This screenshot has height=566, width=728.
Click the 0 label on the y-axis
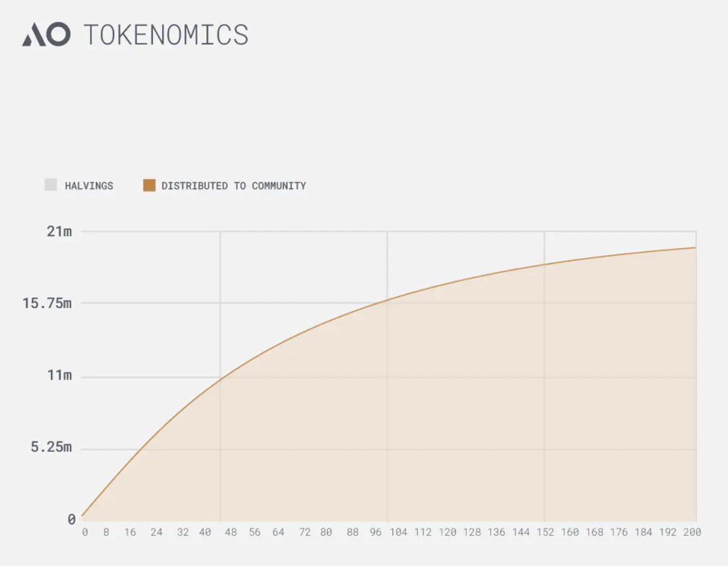pyautogui.click(x=71, y=520)
